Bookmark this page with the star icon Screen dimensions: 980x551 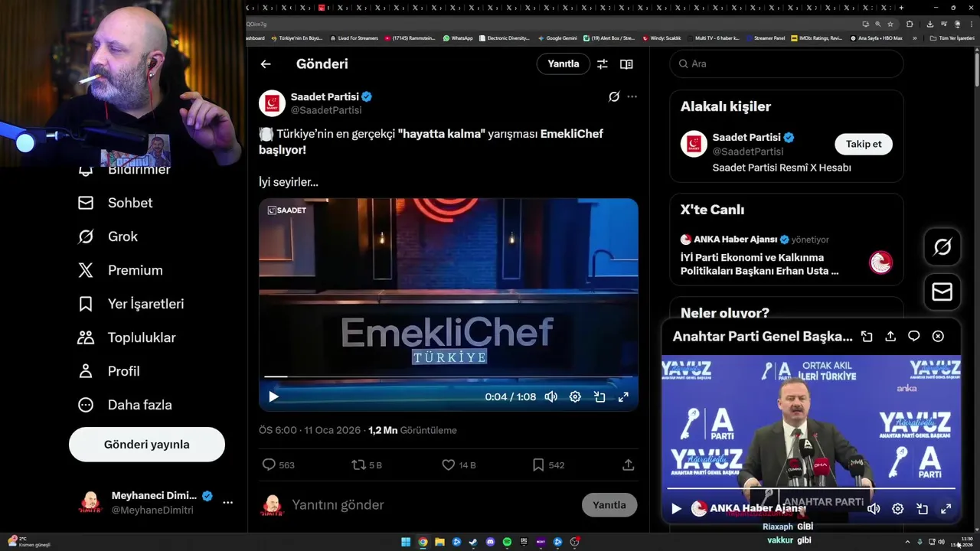[x=890, y=24]
